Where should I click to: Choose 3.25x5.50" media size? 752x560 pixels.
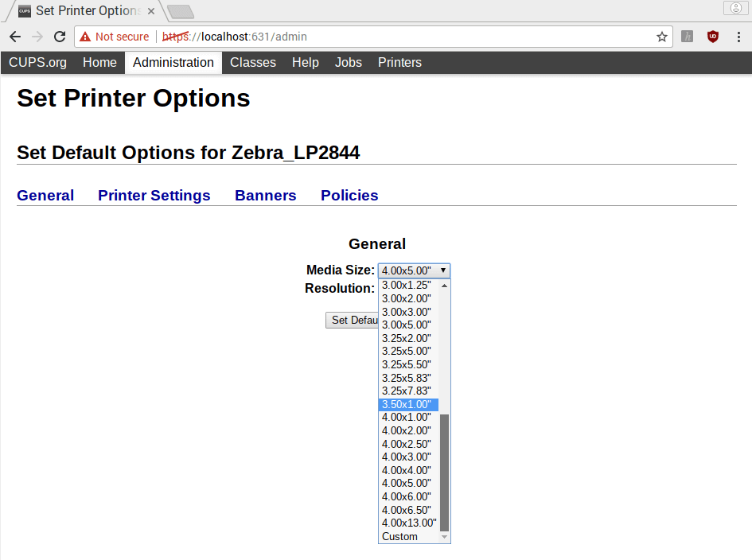point(408,365)
